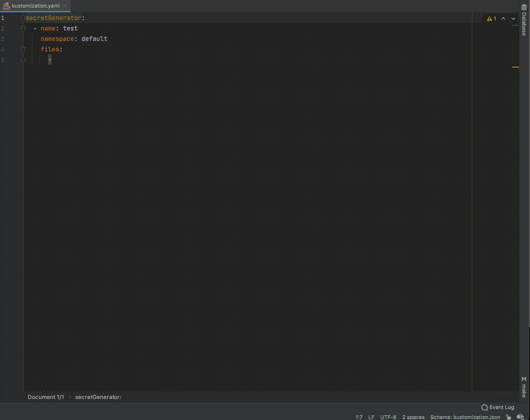The image size is (530, 420).
Task: Click line number 5 in the gutter
Action: click(3, 60)
